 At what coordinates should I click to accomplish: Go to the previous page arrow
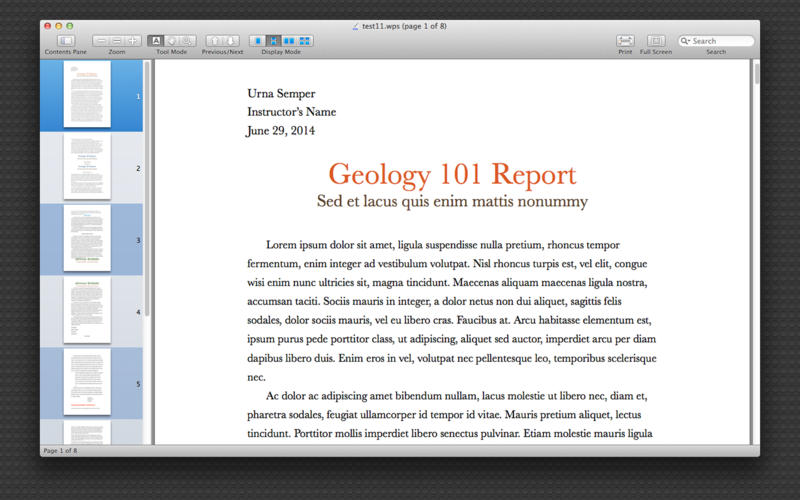pyautogui.click(x=214, y=40)
